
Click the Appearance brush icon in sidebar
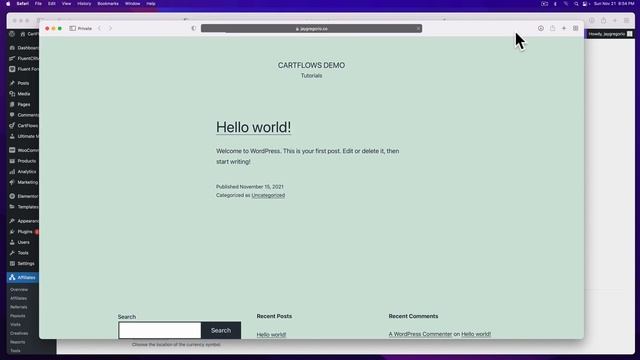(x=12, y=220)
